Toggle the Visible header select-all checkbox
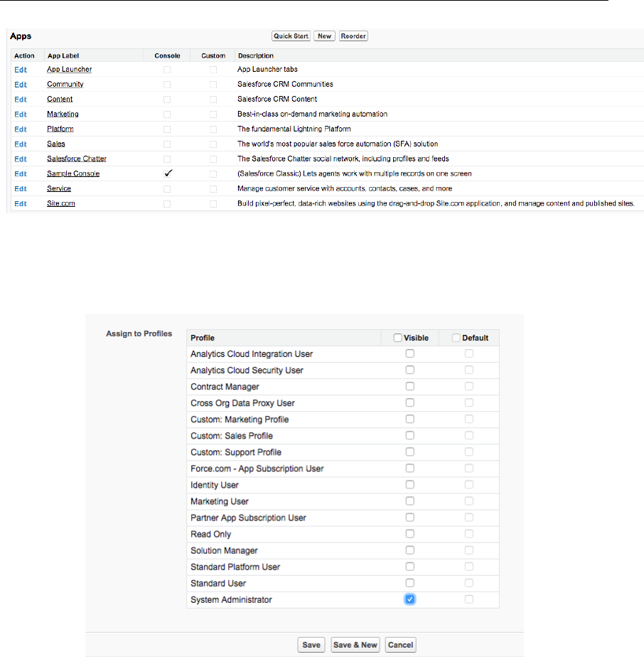Screen dimensions: 644x669 pos(397,338)
